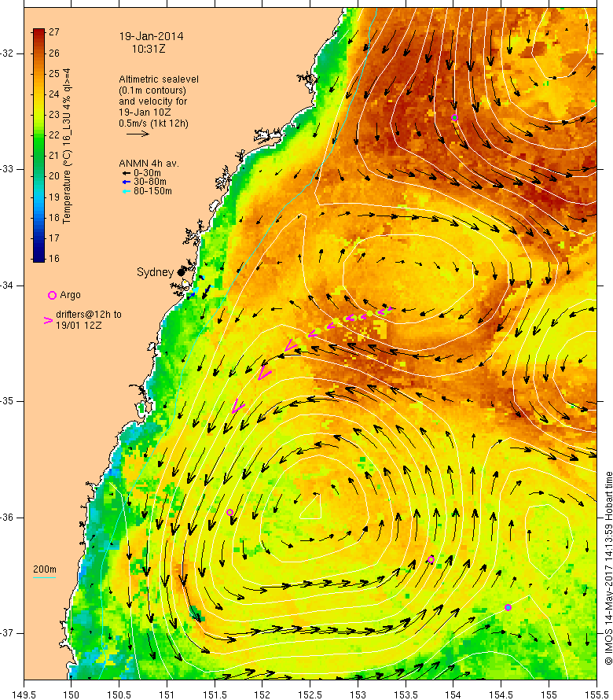Click the -36 latitude axis label

pyautogui.click(x=7, y=518)
